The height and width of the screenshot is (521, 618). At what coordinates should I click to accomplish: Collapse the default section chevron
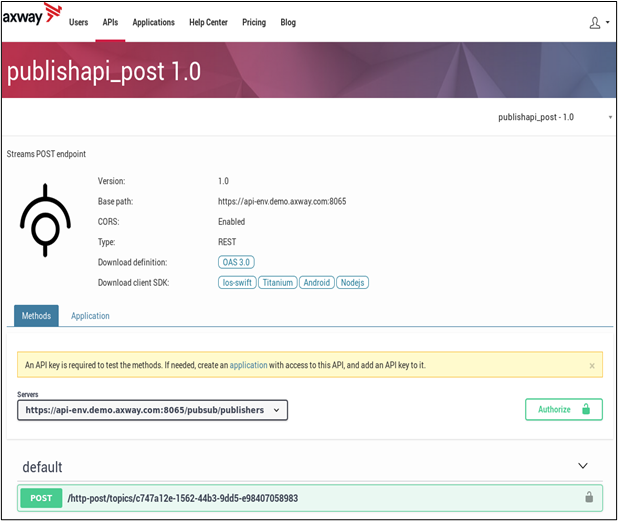[583, 466]
